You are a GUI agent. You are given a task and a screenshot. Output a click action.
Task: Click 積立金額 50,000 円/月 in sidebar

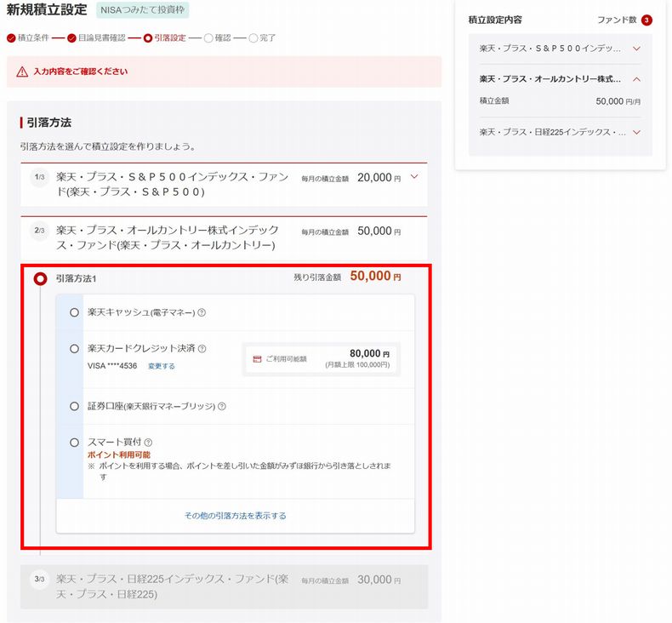[561, 101]
